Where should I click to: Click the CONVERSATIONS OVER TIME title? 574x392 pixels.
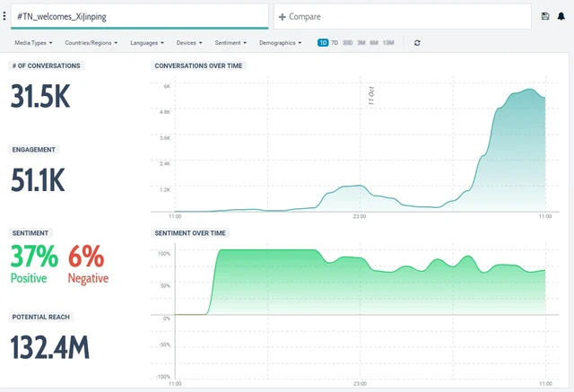point(198,65)
